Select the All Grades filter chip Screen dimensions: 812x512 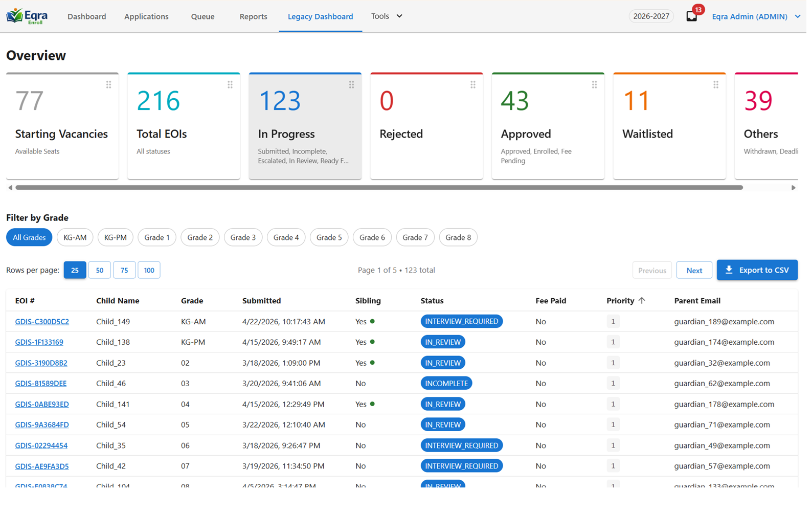point(29,237)
